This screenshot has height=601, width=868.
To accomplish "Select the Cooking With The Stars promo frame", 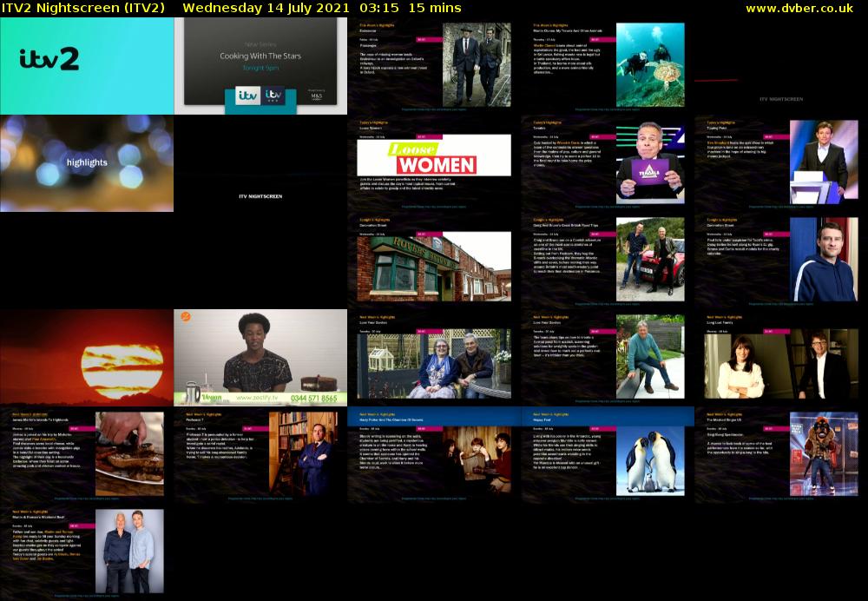I will click(x=260, y=66).
